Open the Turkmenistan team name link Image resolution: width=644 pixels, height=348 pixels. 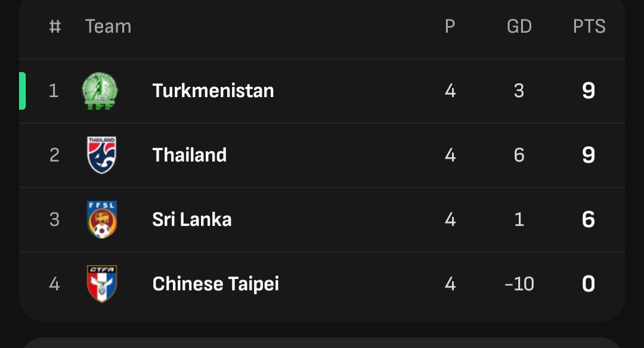point(213,91)
